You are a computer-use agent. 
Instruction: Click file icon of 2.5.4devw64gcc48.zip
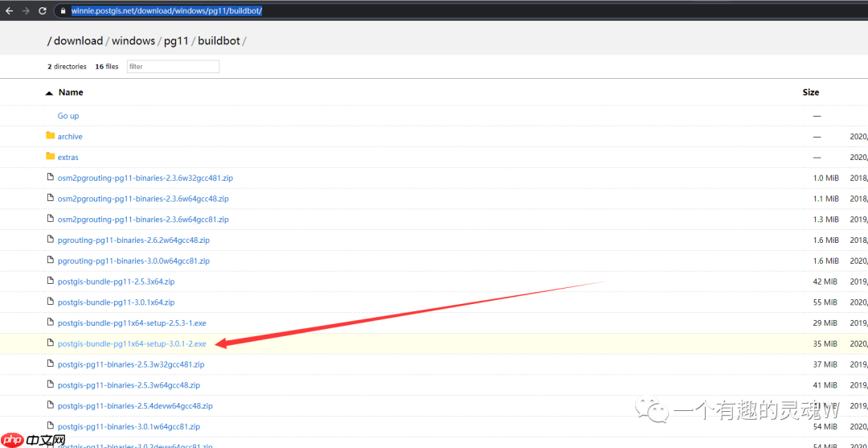click(x=51, y=405)
